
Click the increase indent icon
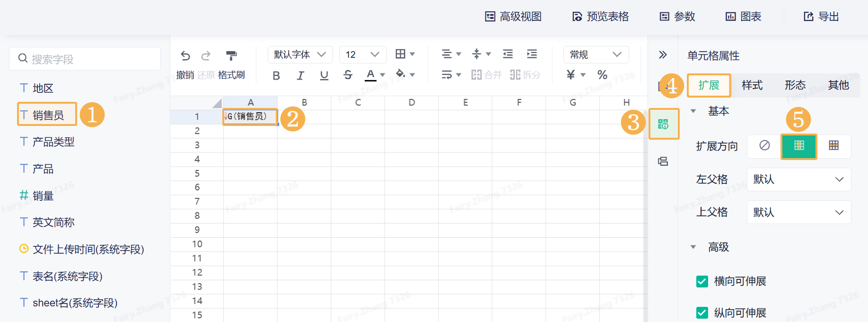click(x=532, y=54)
